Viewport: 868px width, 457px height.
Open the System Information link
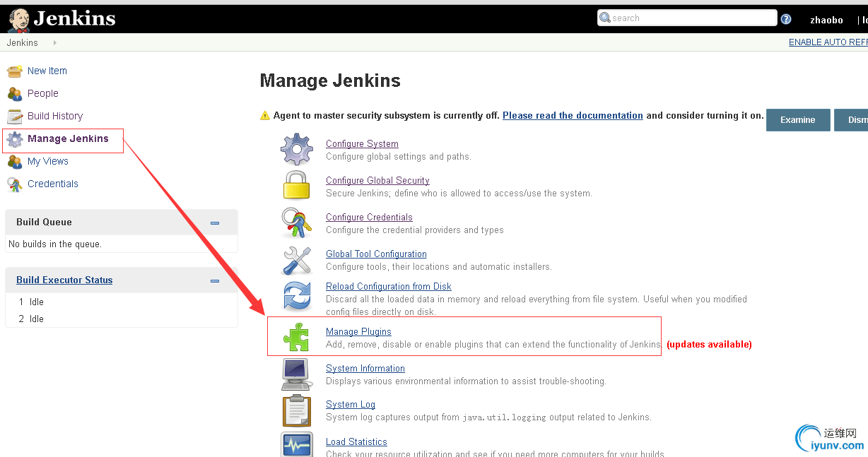pos(365,368)
